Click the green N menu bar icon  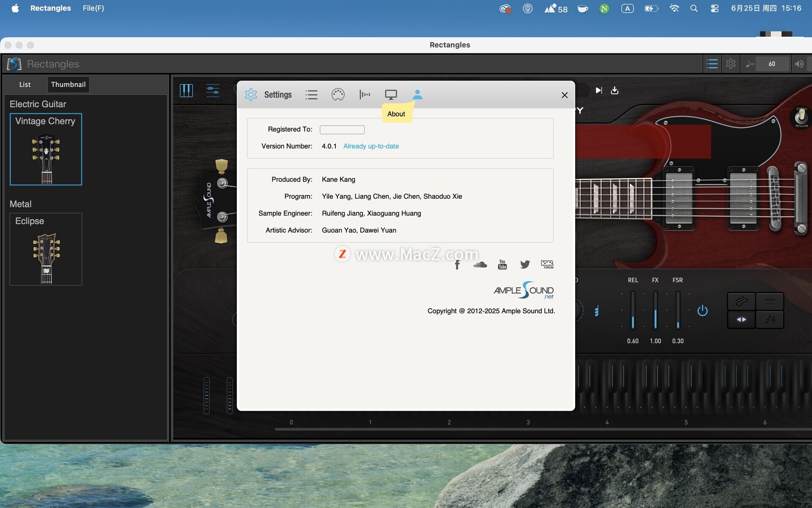(604, 8)
